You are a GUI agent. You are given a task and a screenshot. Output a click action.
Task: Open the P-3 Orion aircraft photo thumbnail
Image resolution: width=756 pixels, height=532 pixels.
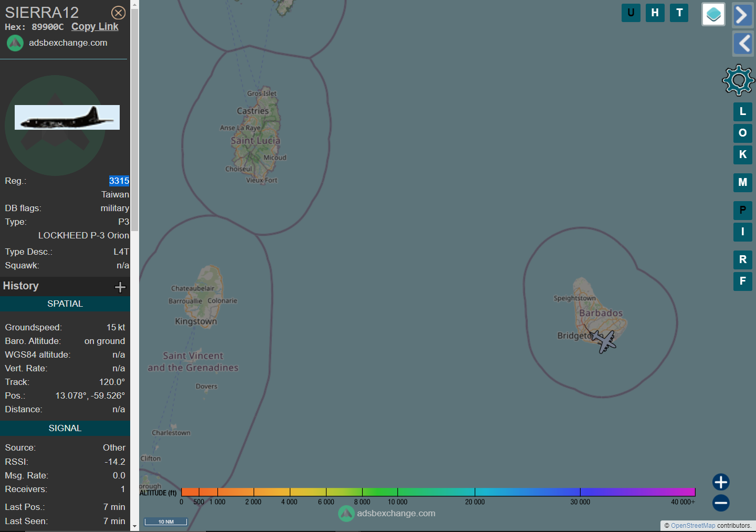[67, 117]
